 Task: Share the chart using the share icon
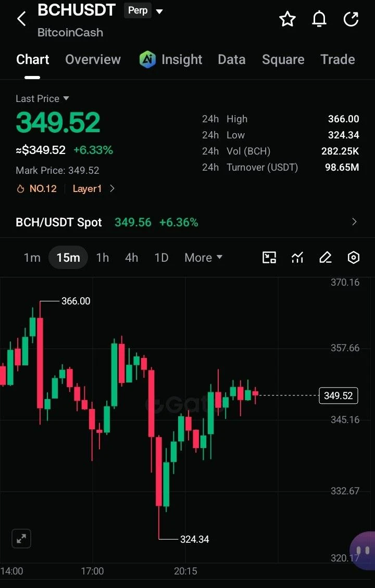point(351,19)
